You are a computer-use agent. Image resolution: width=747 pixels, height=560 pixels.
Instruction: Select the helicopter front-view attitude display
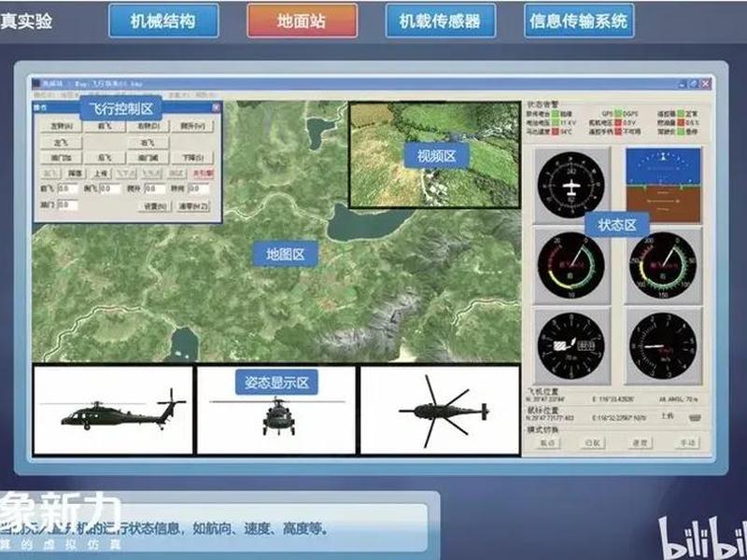(x=276, y=411)
